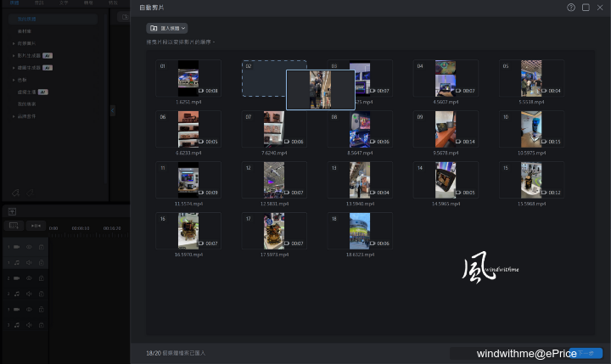Click the import icon behind the dialog
611x364 pixels.
[x=125, y=17]
